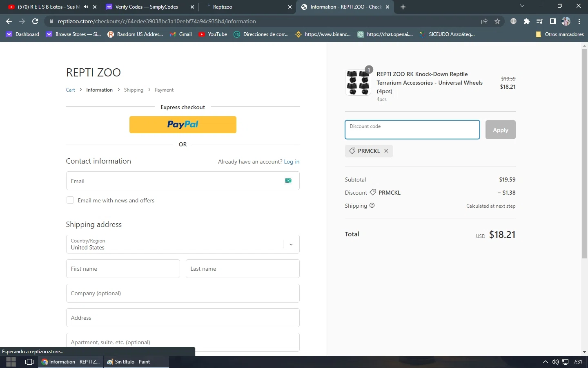Open Dashboard bookmark
588x368 pixels.
[x=23, y=34]
